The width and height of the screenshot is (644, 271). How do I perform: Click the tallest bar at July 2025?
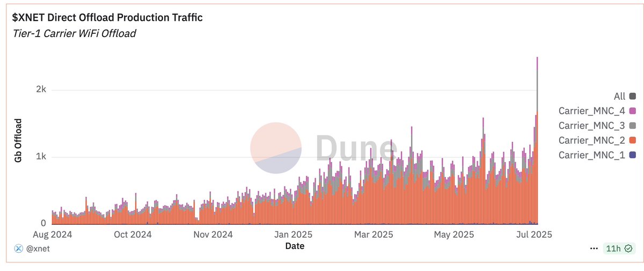coord(537,141)
